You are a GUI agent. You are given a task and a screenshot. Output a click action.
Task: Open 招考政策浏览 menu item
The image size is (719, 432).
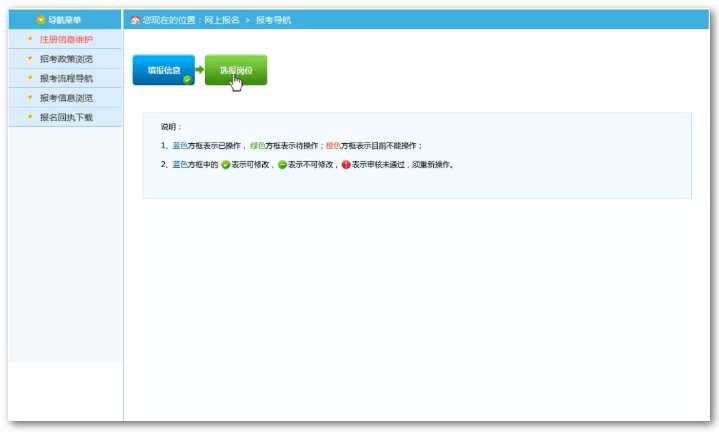(66, 59)
